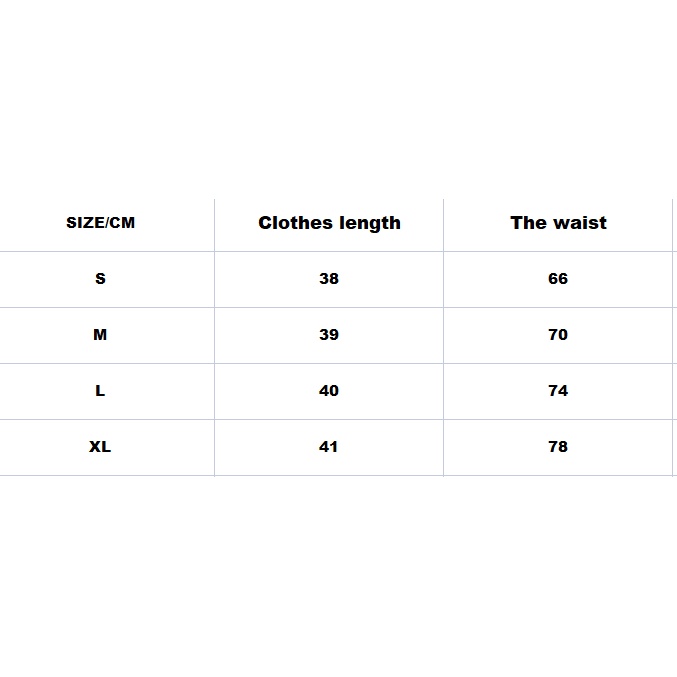Click clothes length value 38
Image resolution: width=677 pixels, height=677 pixels.
(x=329, y=278)
